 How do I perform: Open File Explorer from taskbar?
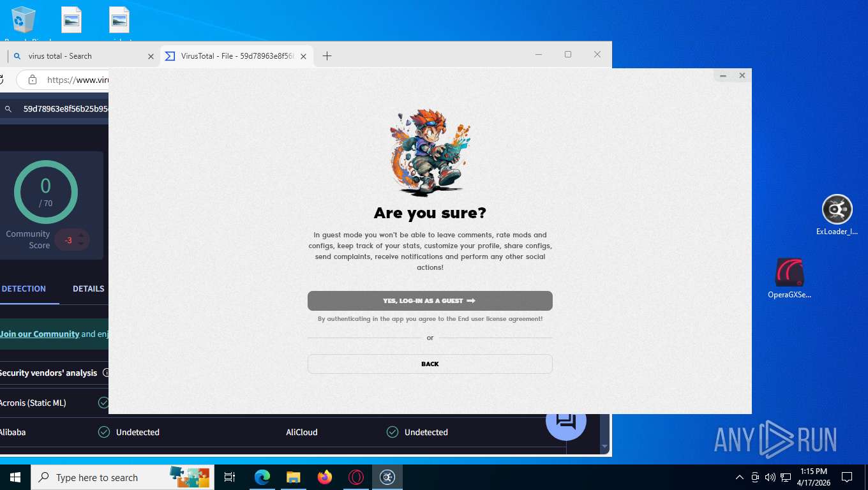[293, 477]
